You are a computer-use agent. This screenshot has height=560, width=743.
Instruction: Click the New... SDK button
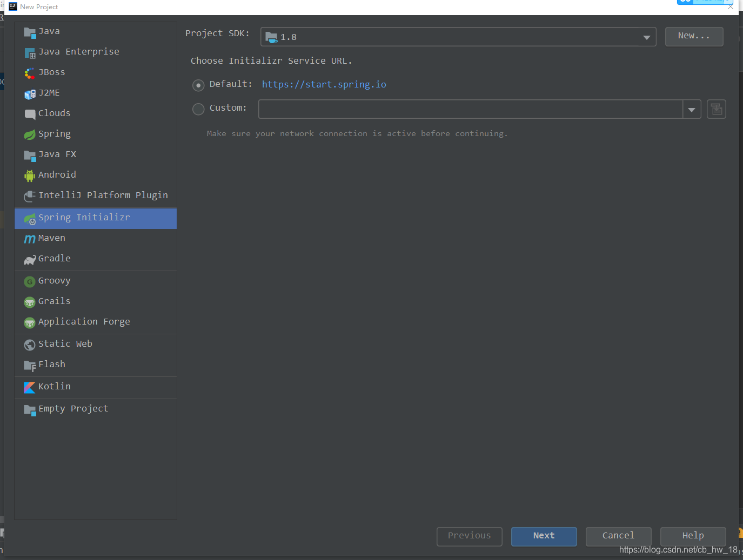[694, 36]
